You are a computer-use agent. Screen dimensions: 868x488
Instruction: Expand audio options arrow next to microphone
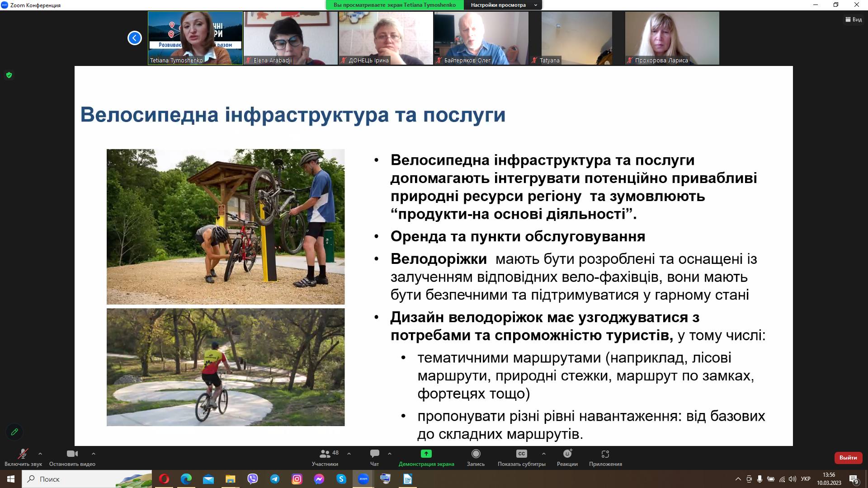coord(40,454)
